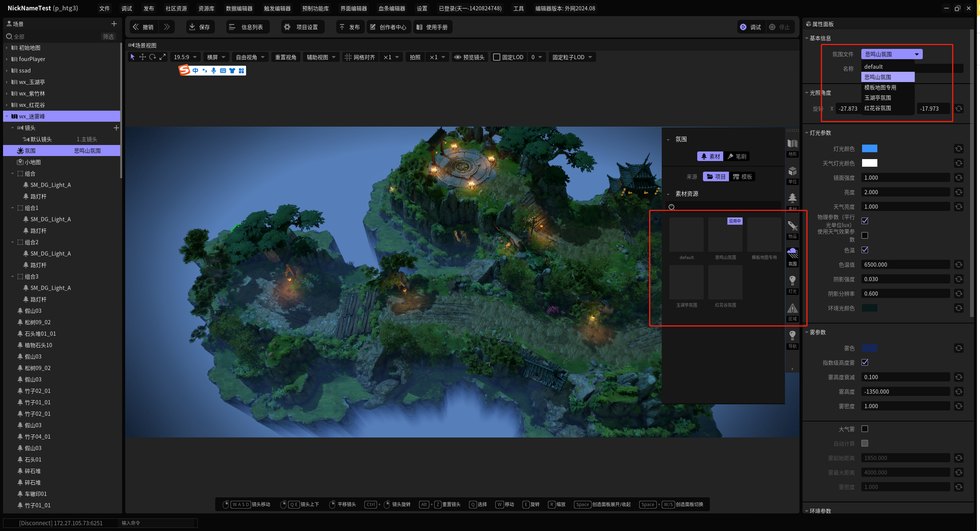Click the 保存 save button
The height and width of the screenshot is (531, 980).
[200, 27]
